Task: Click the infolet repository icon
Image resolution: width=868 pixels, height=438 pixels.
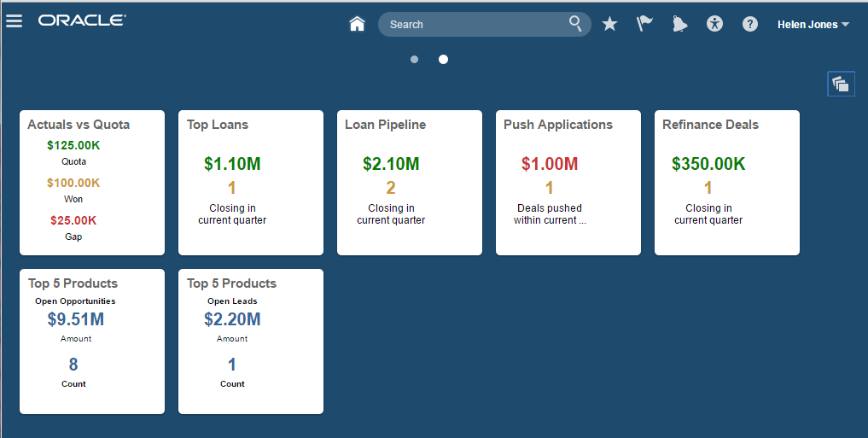Action: click(841, 84)
